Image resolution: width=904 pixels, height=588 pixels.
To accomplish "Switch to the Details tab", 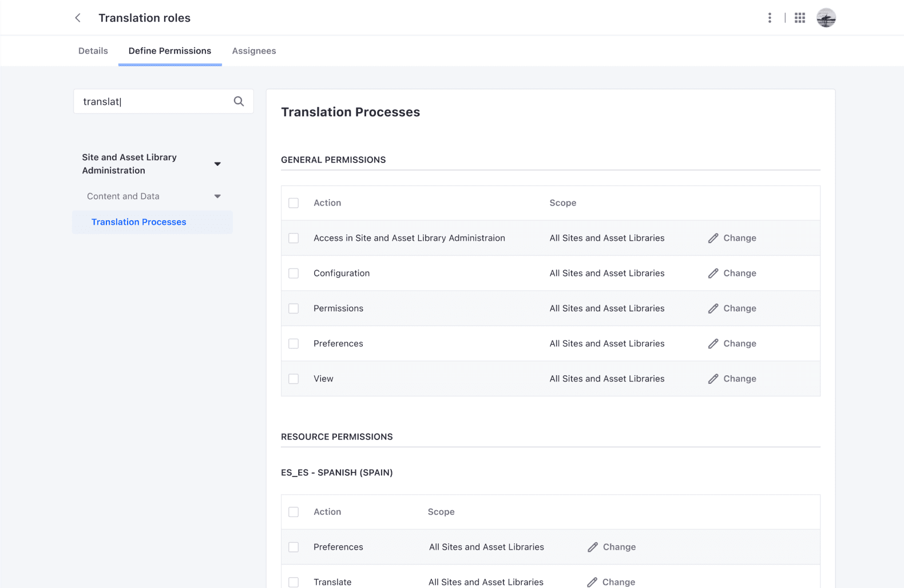I will [93, 51].
